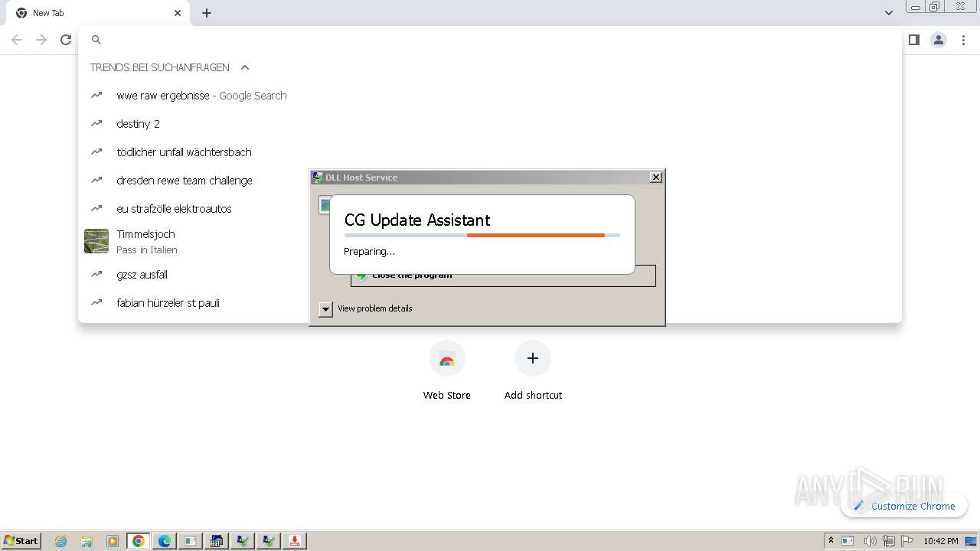Expand View problem details in the dialog
The image size is (980, 551).
coord(326,309)
